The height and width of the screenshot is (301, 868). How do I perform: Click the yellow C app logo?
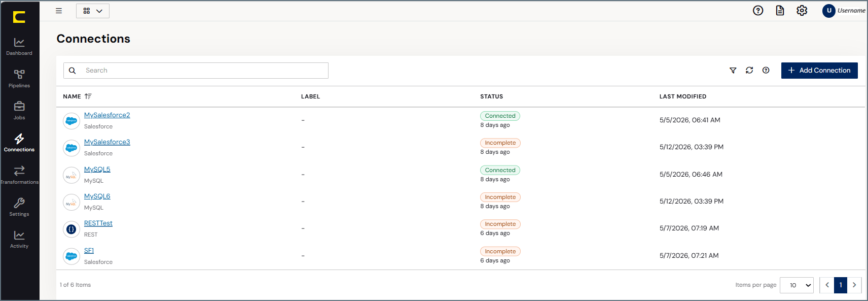(19, 17)
